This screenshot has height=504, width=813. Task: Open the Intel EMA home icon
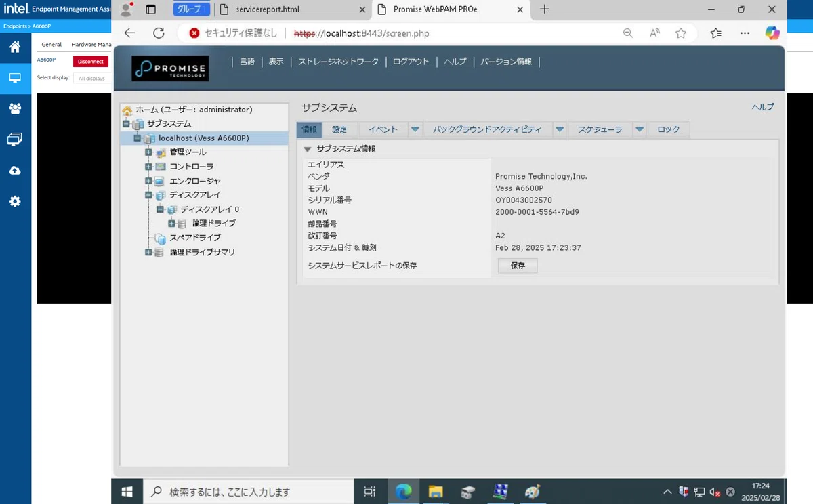point(15,47)
